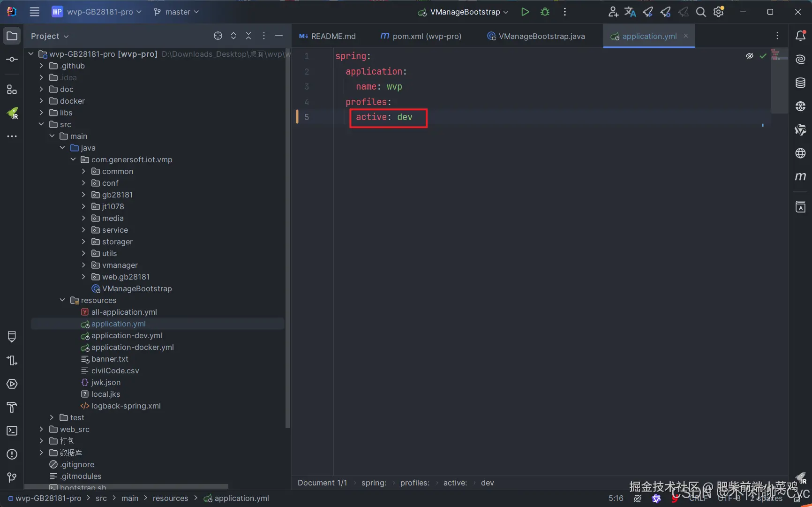This screenshot has height=507, width=812.
Task: Open the translation plugin icon
Action: click(630, 12)
